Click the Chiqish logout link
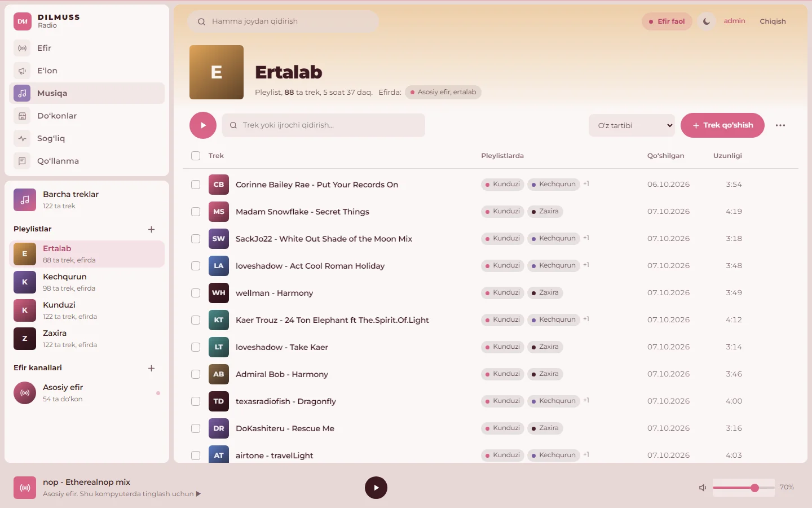The width and height of the screenshot is (812, 508). click(x=773, y=21)
